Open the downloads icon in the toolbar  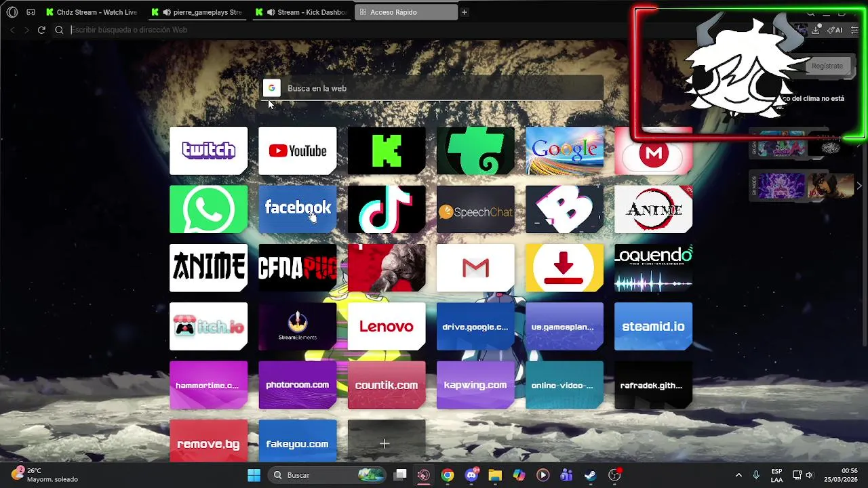(816, 30)
